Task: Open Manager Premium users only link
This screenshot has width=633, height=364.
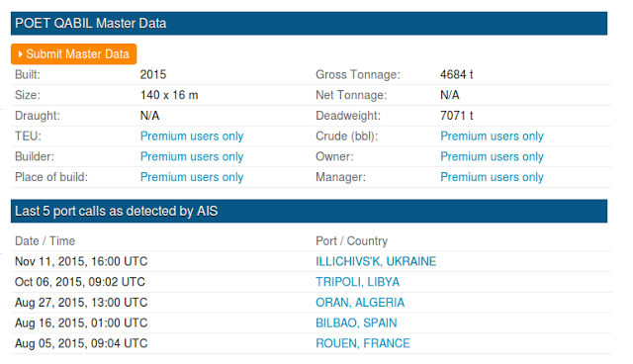Action: [x=492, y=177]
